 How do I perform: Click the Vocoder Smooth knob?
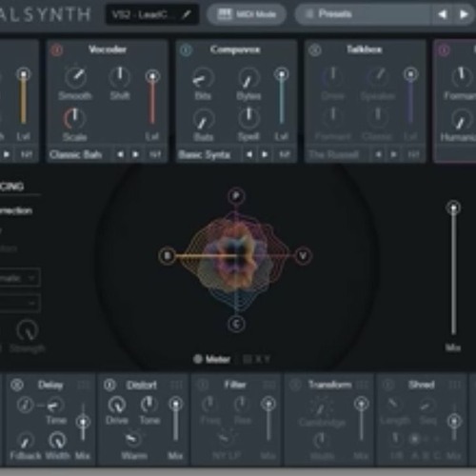pyautogui.click(x=76, y=77)
